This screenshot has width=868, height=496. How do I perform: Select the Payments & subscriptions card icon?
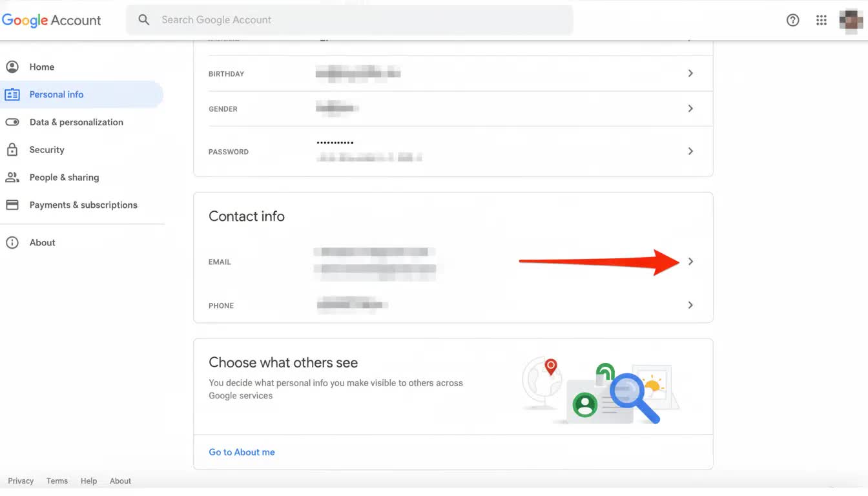click(12, 204)
